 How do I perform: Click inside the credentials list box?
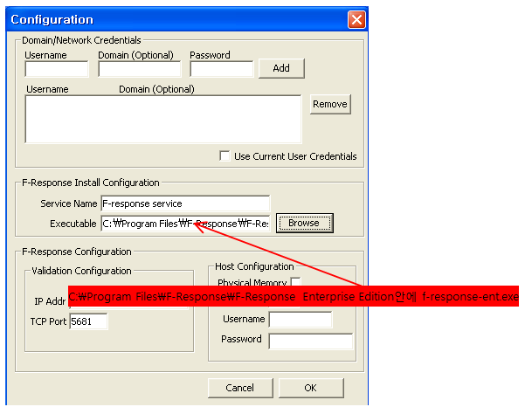pos(163,119)
